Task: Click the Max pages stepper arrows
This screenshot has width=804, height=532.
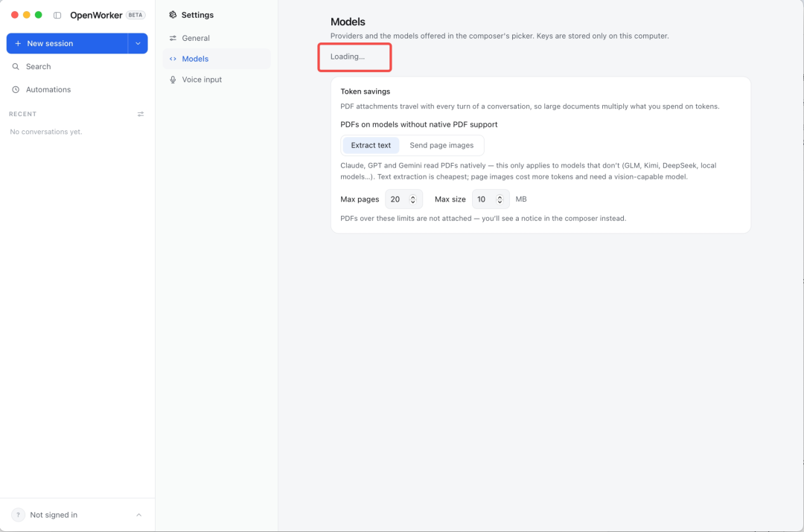Action: tap(412, 199)
